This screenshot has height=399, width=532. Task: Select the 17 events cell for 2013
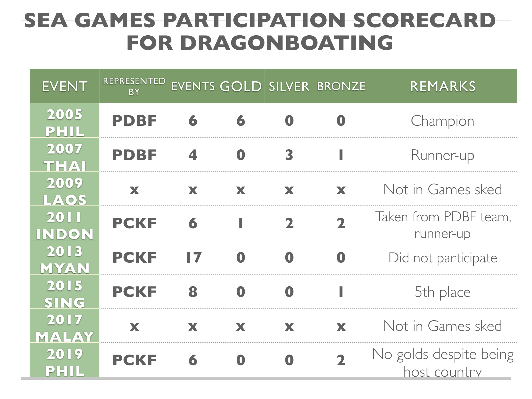(x=193, y=258)
